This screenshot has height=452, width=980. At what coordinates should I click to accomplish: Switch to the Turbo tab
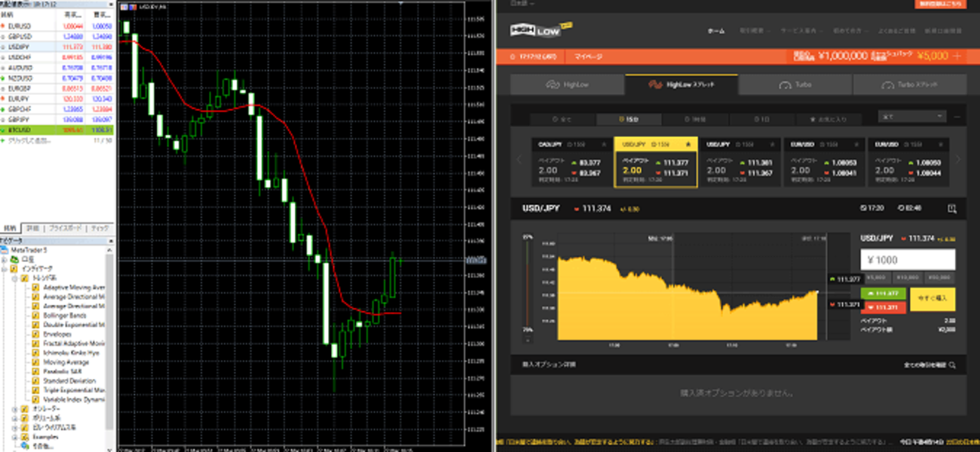pyautogui.click(x=795, y=84)
